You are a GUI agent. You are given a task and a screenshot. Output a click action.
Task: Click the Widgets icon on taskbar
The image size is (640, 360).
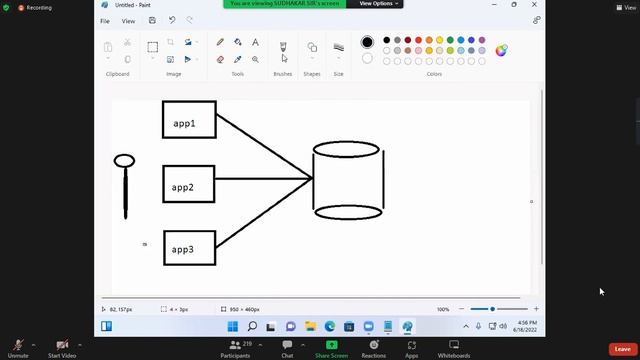click(x=107, y=326)
